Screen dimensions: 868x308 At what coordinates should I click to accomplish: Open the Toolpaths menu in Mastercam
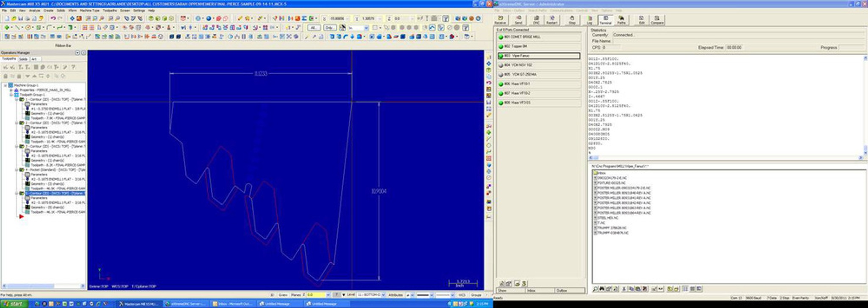coord(110,10)
